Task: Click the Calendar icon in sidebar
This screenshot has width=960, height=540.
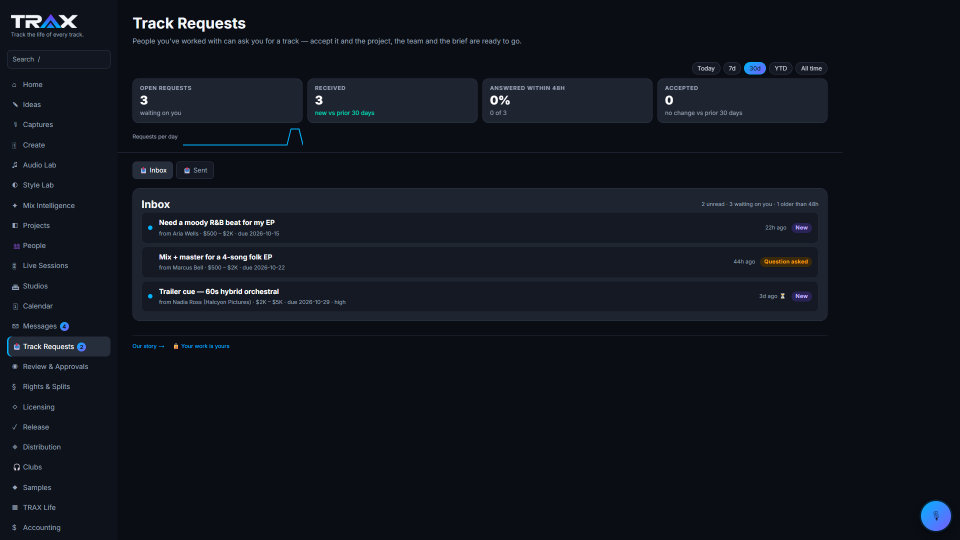Action: coord(15,306)
